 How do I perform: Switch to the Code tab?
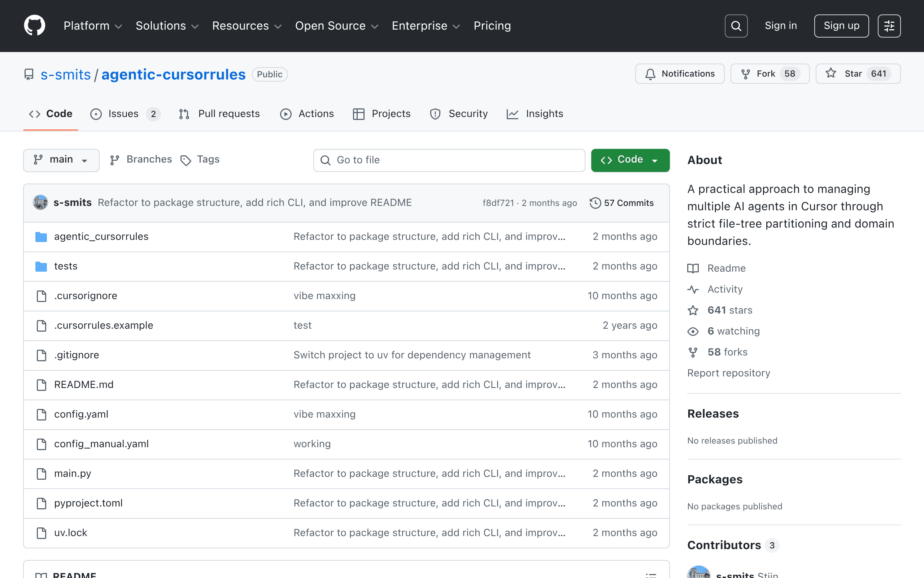(x=51, y=114)
